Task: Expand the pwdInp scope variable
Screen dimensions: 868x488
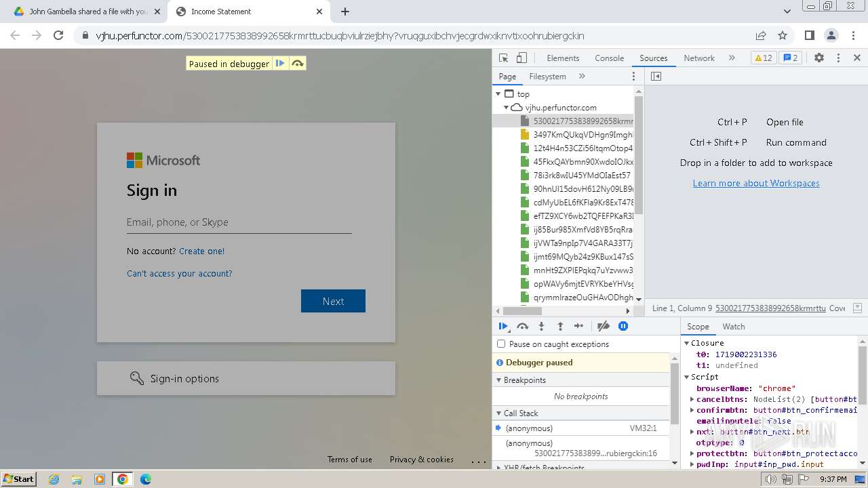Action: pos(692,465)
